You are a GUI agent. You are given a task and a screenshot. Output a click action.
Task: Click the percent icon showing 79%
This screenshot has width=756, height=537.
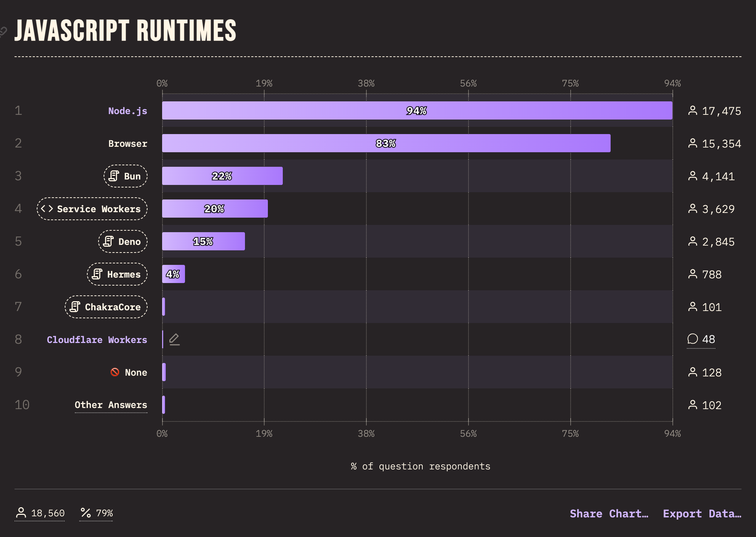click(x=86, y=513)
